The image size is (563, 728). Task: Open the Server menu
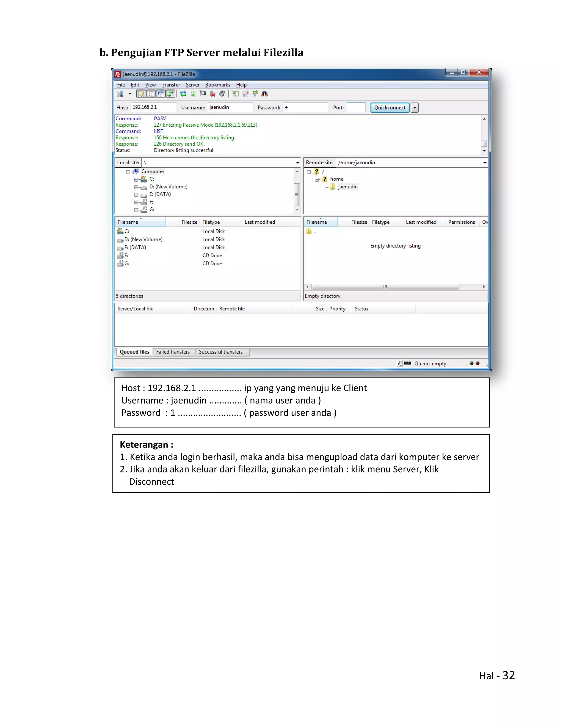tap(192, 85)
